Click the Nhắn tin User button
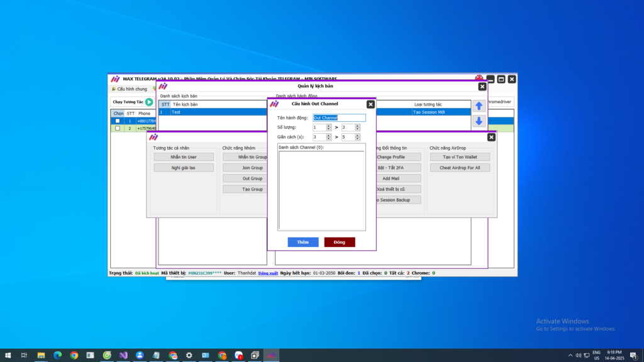Viewport: 644px width, 362px height. [x=184, y=157]
